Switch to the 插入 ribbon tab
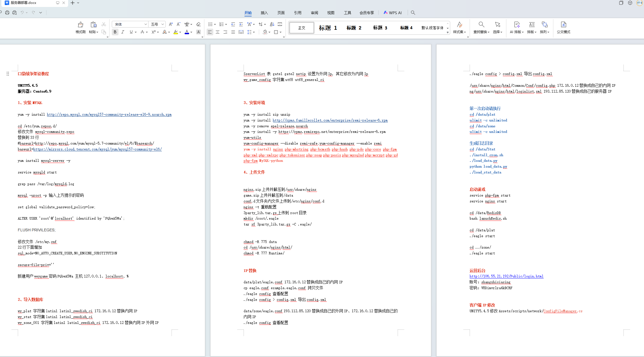The height and width of the screenshot is (357, 644). pos(264,13)
